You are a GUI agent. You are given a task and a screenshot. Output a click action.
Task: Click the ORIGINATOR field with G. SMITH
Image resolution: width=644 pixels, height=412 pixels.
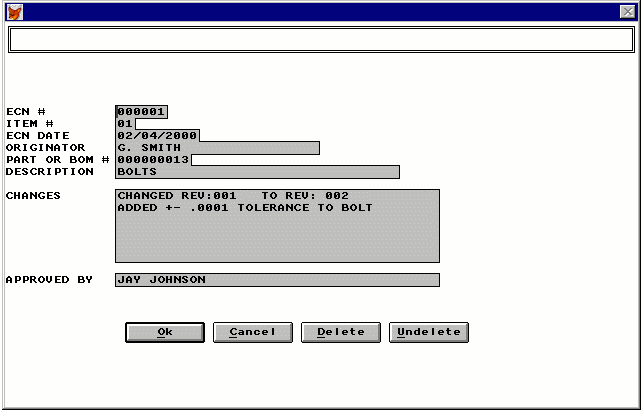[217, 148]
